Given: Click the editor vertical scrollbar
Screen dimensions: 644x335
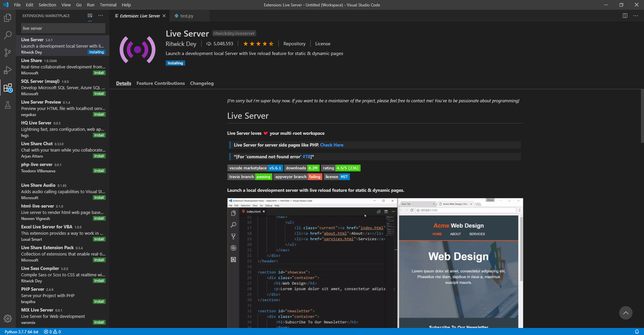Looking at the screenshot, I should pyautogui.click(x=642, y=116).
